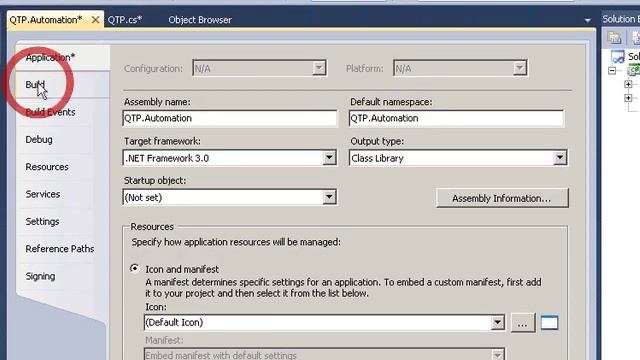Click the ellipsis browse button for Icon
This screenshot has width=640, height=360.
[x=522, y=323]
